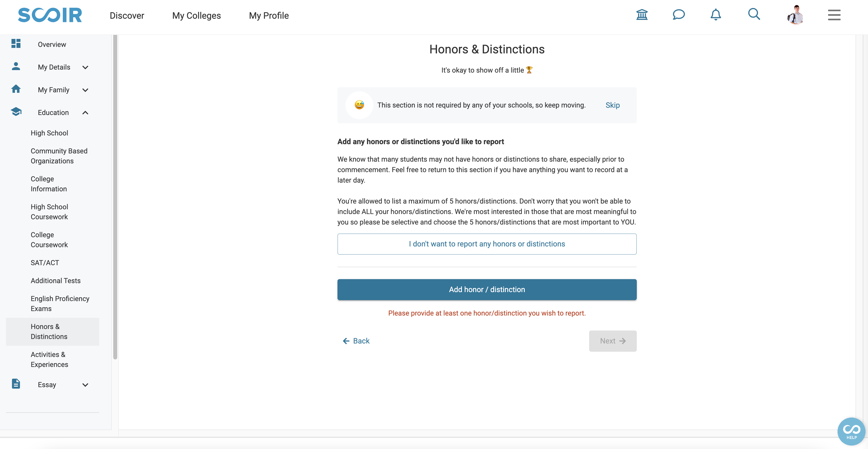Image resolution: width=868 pixels, height=449 pixels.
Task: Click the SCOIR logo
Action: point(50,15)
